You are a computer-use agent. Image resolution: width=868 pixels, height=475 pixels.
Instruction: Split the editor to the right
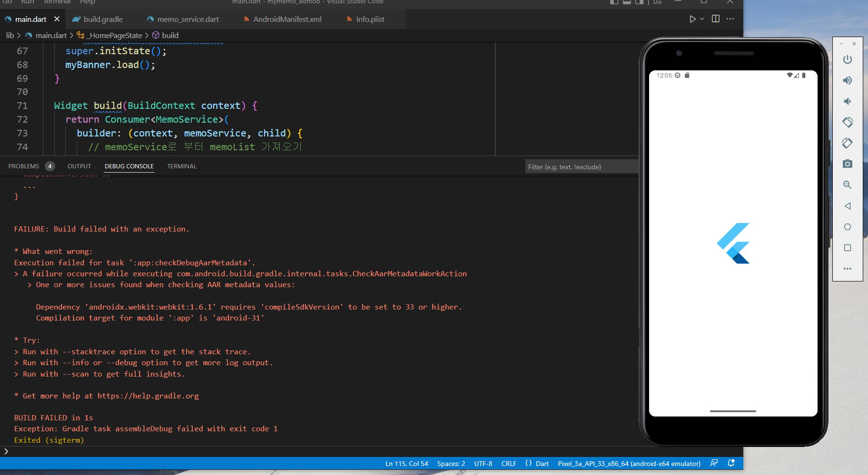(x=715, y=19)
